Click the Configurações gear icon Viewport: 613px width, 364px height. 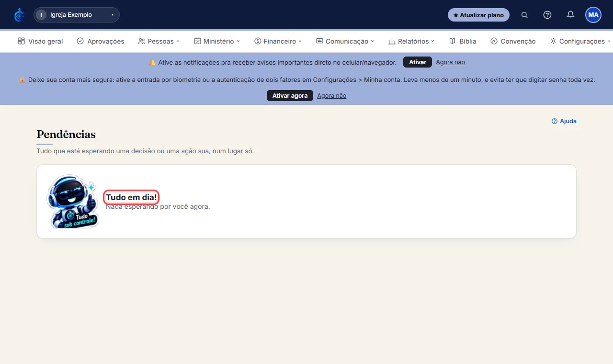tap(553, 41)
